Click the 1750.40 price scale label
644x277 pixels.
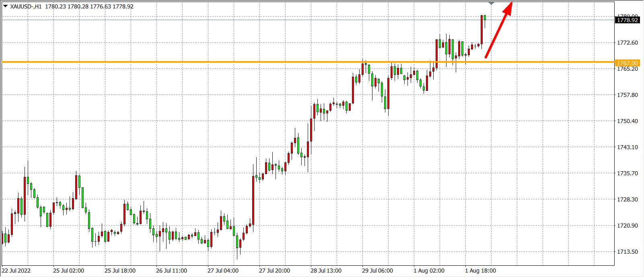(x=627, y=121)
